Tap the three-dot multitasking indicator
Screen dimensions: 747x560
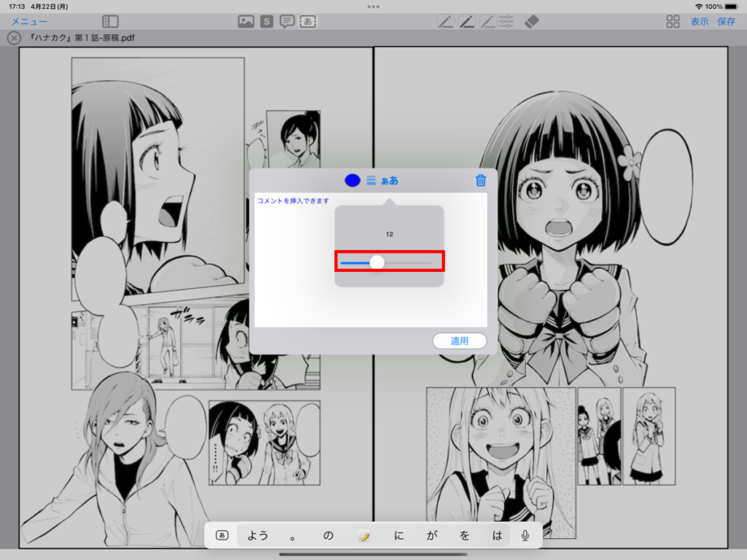click(373, 7)
